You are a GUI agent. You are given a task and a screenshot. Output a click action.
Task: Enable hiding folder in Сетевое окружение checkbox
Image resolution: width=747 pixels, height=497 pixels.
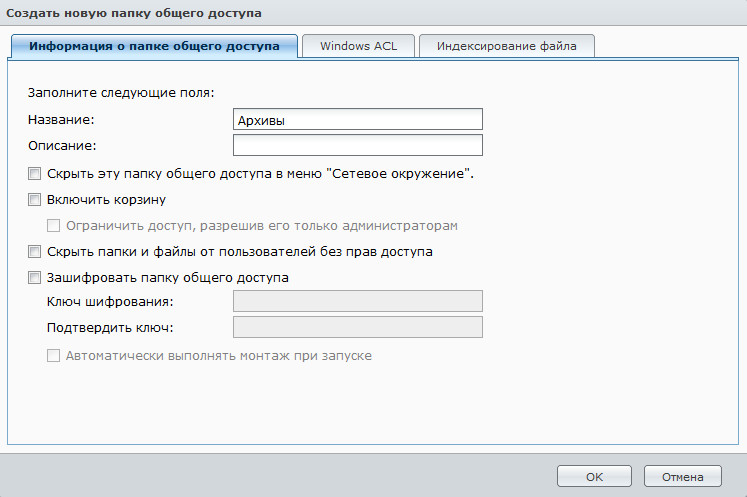point(36,173)
